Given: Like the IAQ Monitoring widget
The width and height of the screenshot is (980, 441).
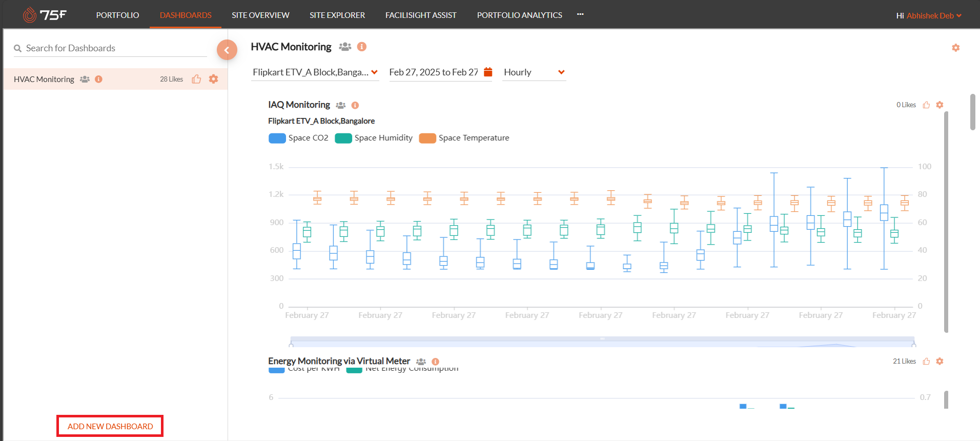Looking at the screenshot, I should tap(926, 105).
